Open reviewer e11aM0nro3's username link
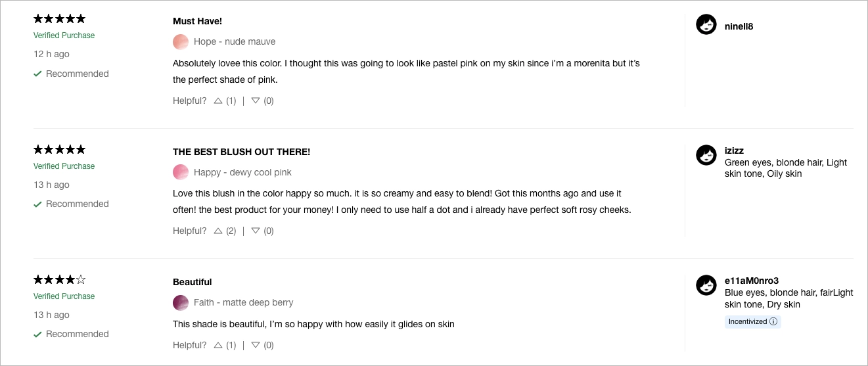 coord(751,281)
